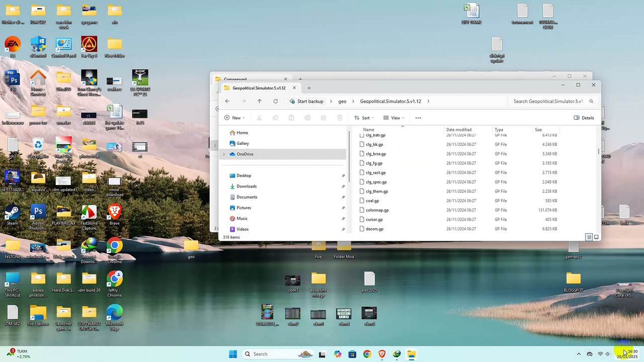Open Microsoft Store from taskbar

click(x=352, y=354)
